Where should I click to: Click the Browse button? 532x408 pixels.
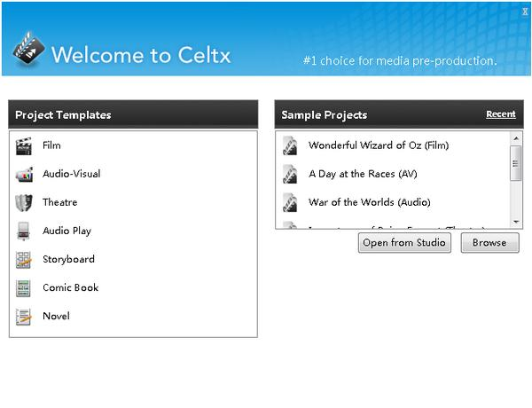click(489, 243)
